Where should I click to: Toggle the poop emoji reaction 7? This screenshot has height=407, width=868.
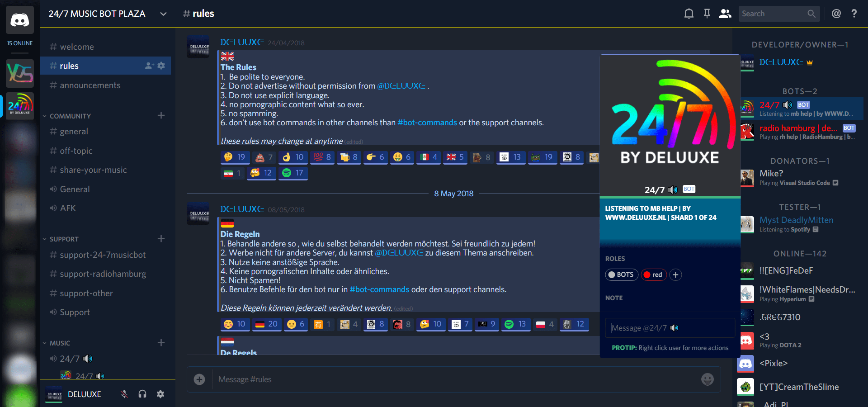pyautogui.click(x=264, y=157)
